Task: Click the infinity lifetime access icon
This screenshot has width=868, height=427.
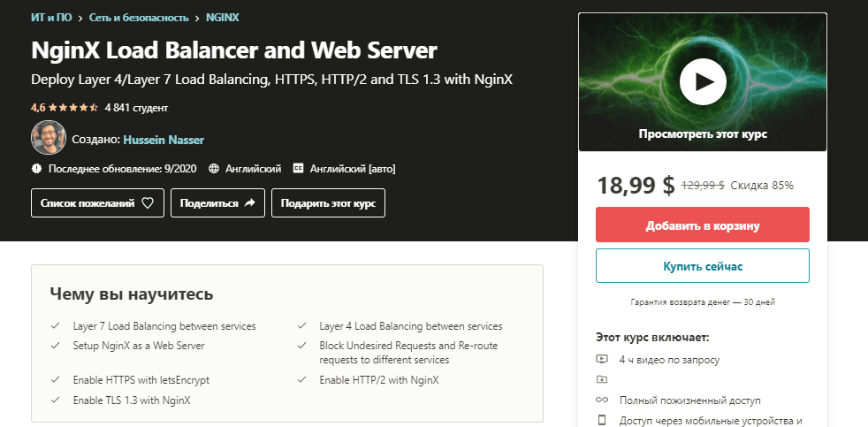Action: (x=602, y=400)
